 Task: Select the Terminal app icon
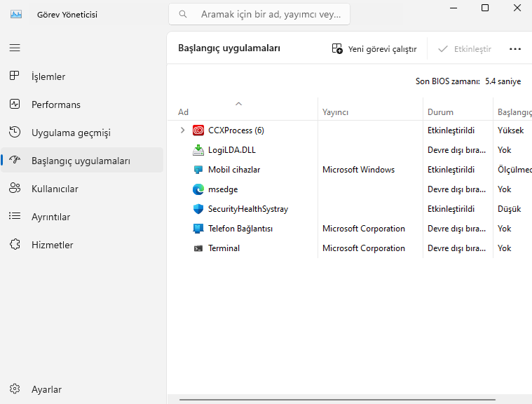(198, 248)
